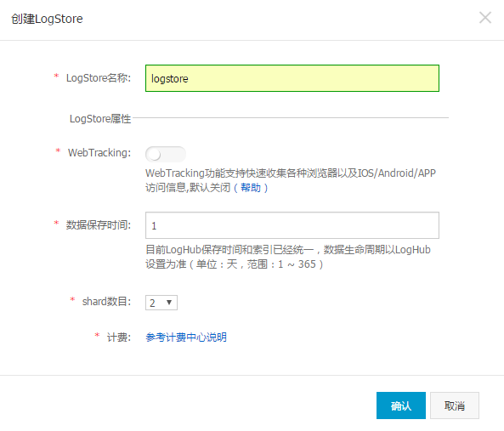Open the shard数目 dropdown
Viewport: 504px width, 431px height.
[x=161, y=303]
